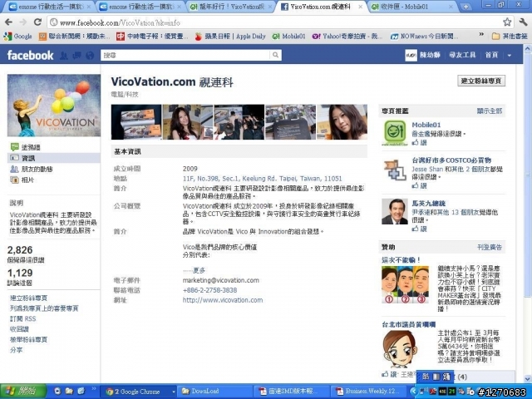
Task: Open the Apple Daily bookmark
Action: pyautogui.click(x=230, y=37)
